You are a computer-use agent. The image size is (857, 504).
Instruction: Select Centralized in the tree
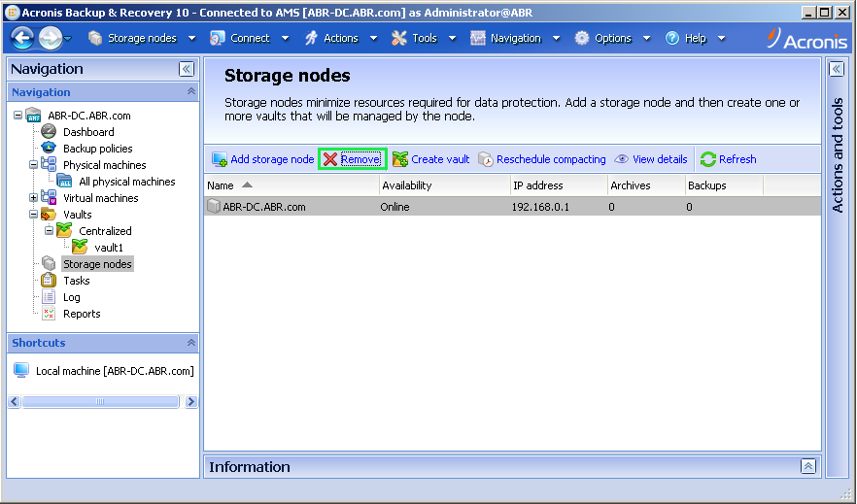(x=105, y=231)
